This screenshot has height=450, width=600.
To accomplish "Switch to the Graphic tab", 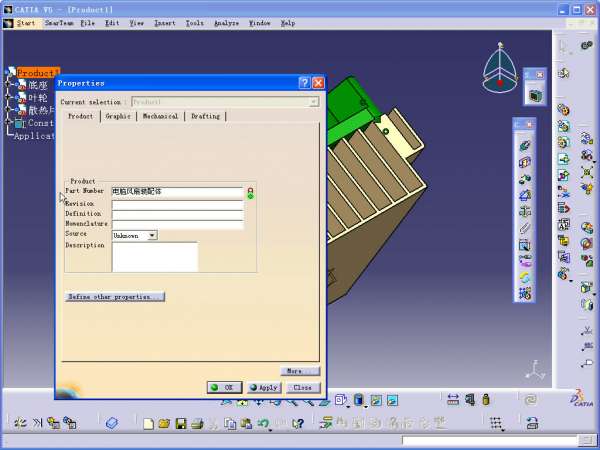I will (x=118, y=116).
